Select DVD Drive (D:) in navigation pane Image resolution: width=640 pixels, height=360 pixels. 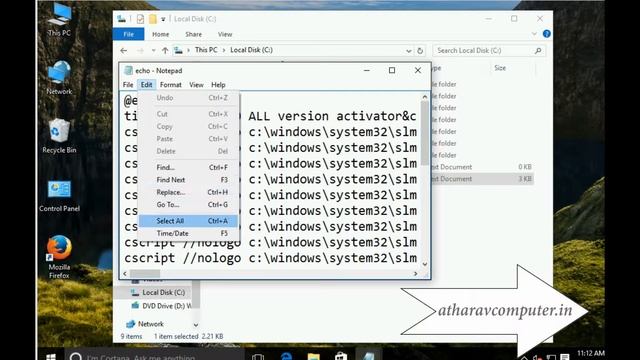click(161, 306)
